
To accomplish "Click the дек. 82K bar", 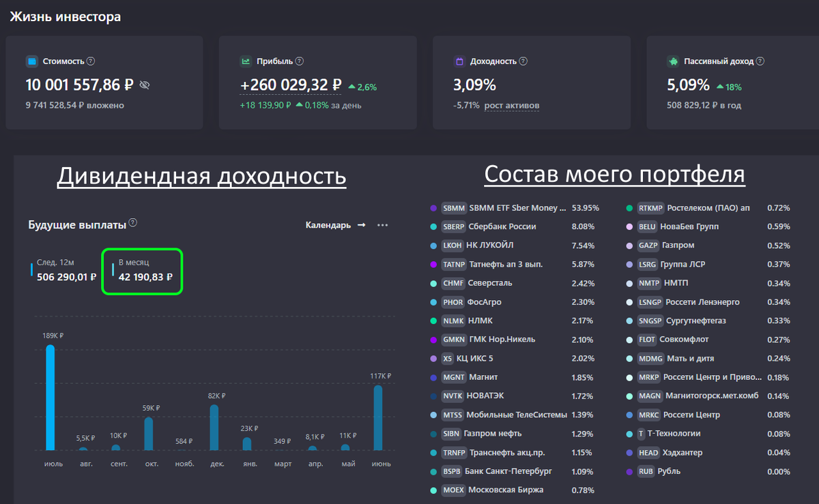I will pos(214,428).
